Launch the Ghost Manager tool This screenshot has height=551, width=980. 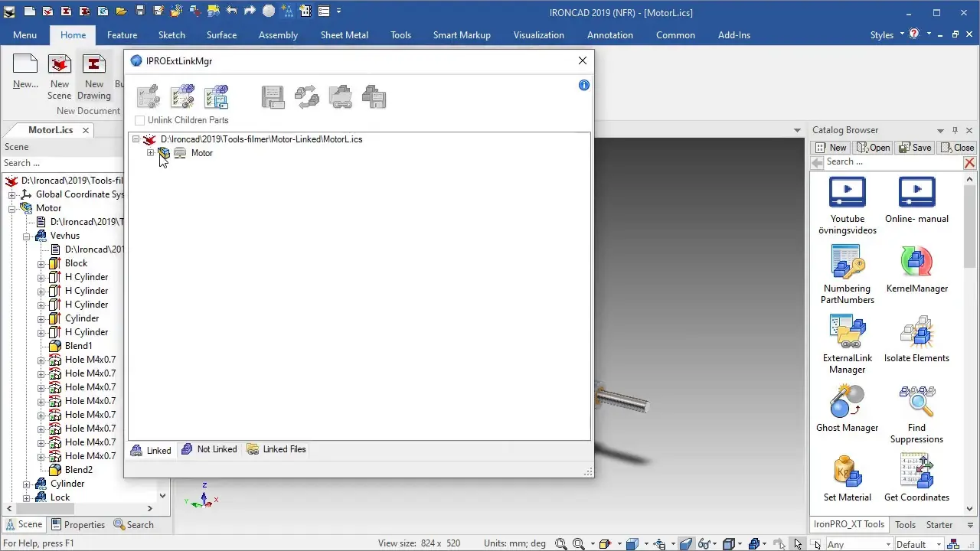pos(847,409)
